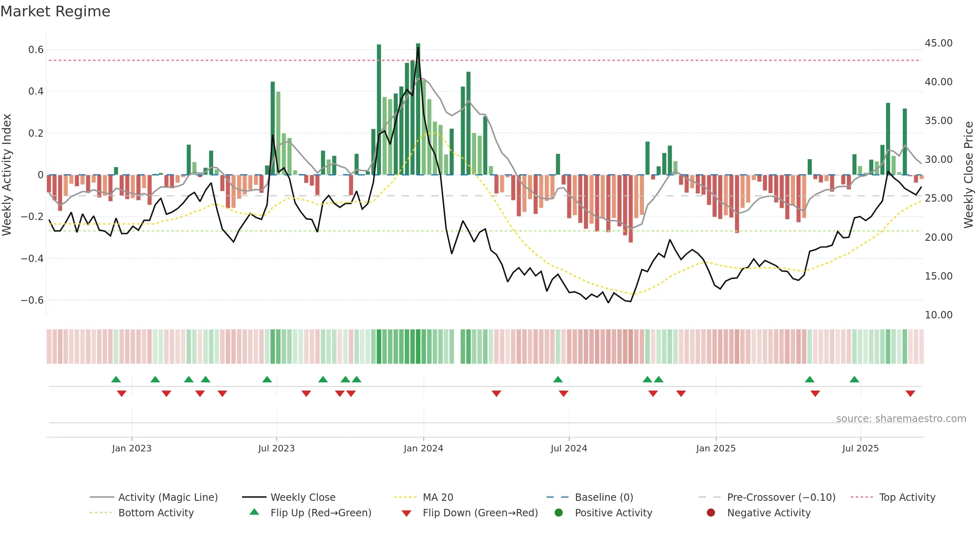The image size is (980, 551).
Task: Click the Jan 2025 axis label
Action: [x=716, y=448]
